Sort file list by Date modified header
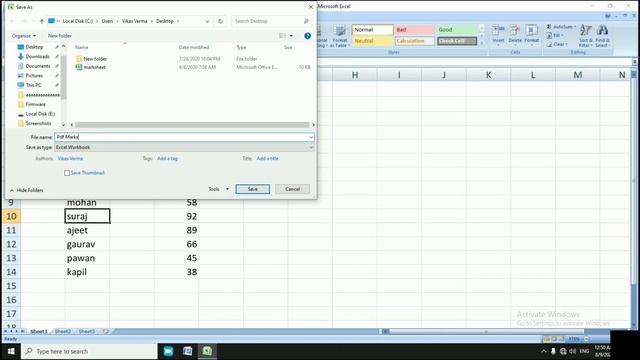The width and height of the screenshot is (640, 360). tap(194, 47)
